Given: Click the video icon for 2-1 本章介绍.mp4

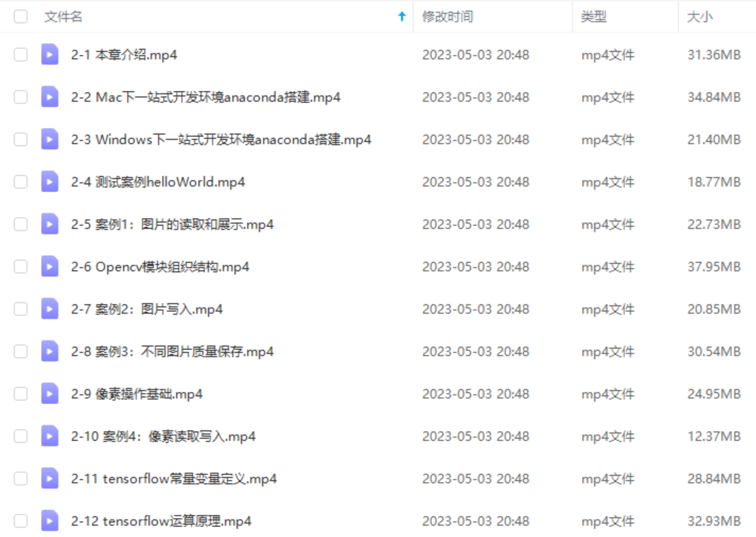Looking at the screenshot, I should (50, 54).
